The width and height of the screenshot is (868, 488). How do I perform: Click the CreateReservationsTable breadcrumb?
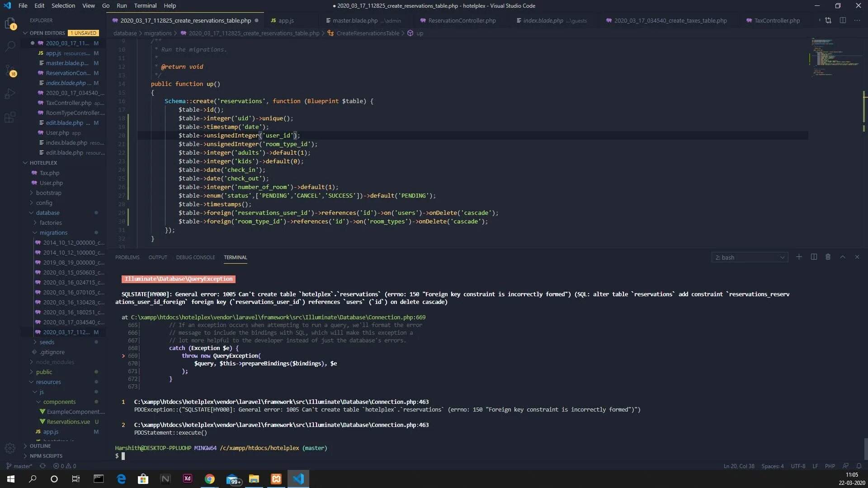pyautogui.click(x=368, y=33)
